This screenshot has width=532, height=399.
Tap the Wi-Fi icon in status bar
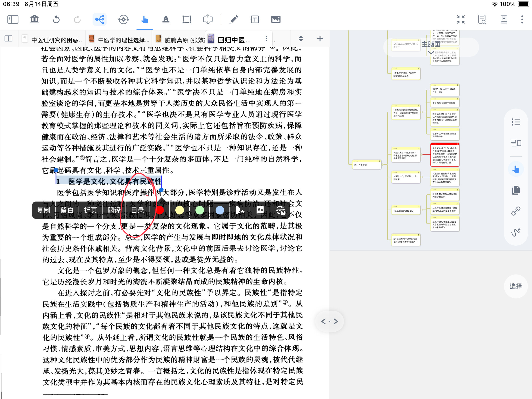[494, 4]
